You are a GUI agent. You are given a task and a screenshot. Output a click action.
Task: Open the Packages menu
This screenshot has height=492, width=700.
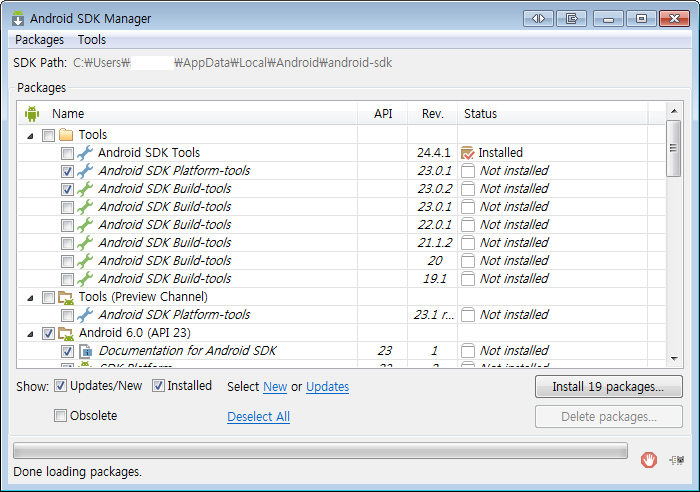39,40
